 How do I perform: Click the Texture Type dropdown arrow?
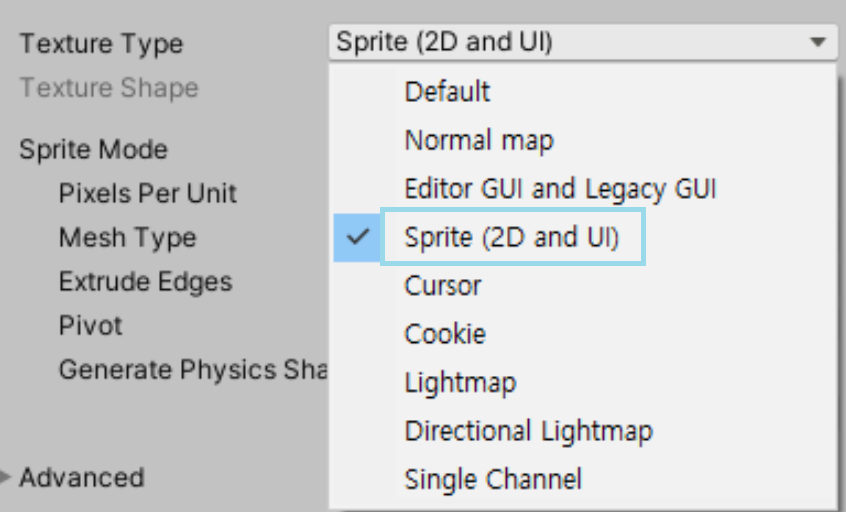(x=818, y=42)
